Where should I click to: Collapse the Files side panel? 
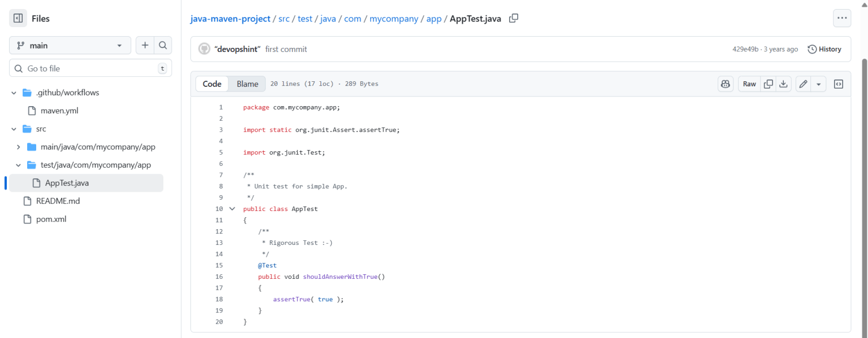tap(18, 17)
